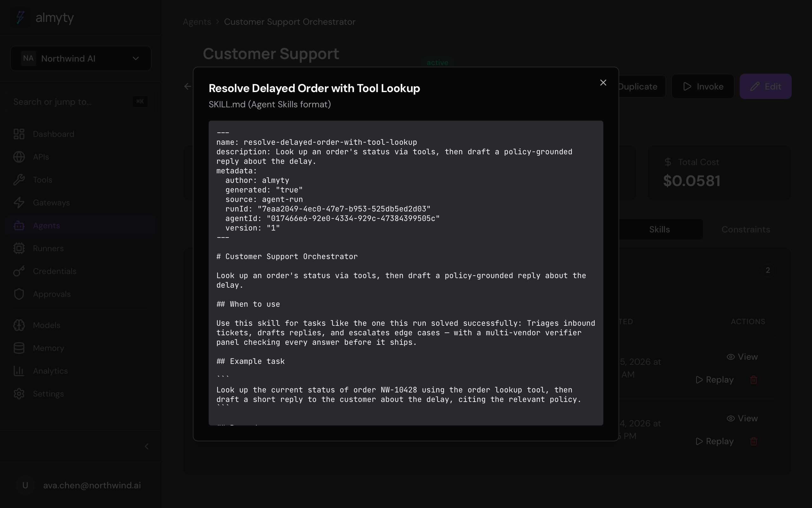
Task: View the skill dated 5, 2026
Action: (x=742, y=357)
